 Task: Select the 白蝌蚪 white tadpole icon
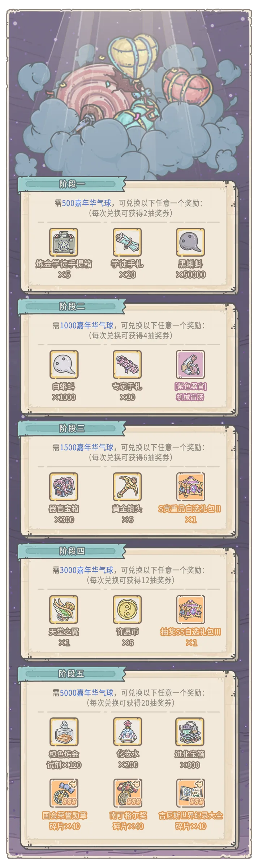click(64, 365)
